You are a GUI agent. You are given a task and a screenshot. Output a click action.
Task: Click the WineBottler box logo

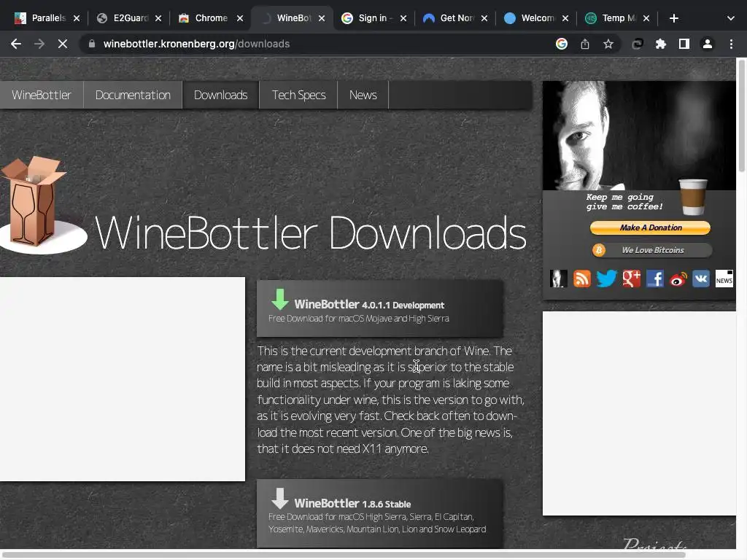coord(43,205)
